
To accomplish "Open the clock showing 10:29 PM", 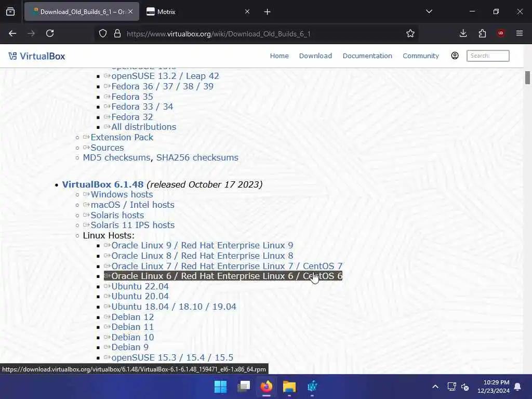I will tap(494, 387).
